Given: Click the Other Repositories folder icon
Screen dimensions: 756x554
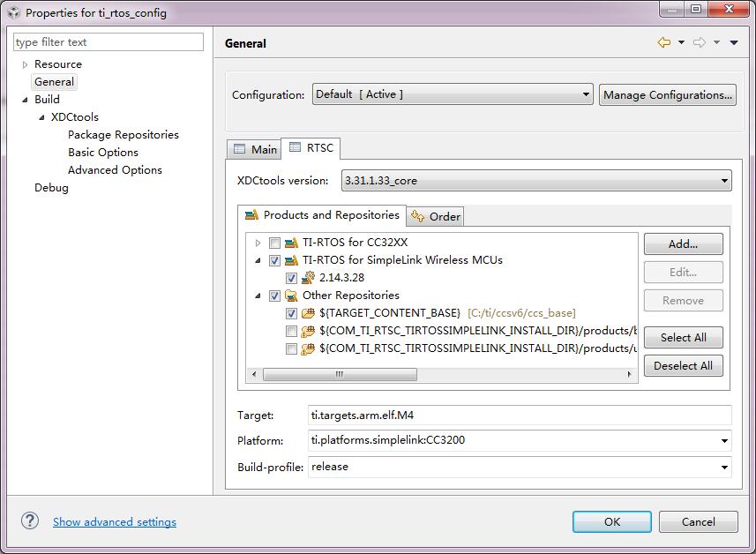Looking at the screenshot, I should (292, 296).
